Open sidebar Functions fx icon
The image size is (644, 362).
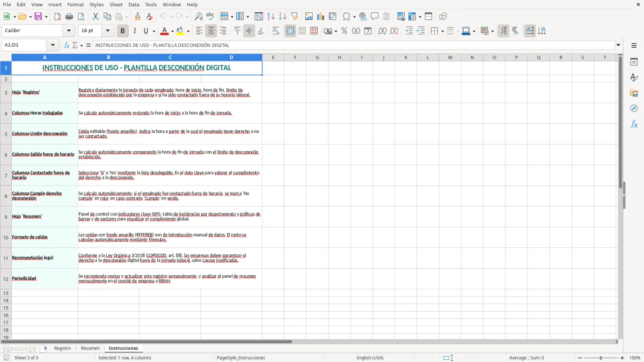pyautogui.click(x=634, y=124)
